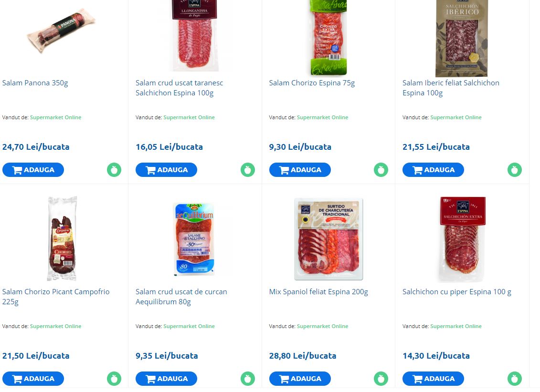
Task: Open Salam Chorizo Picant Campofrio 225g title link
Action: 56,297
